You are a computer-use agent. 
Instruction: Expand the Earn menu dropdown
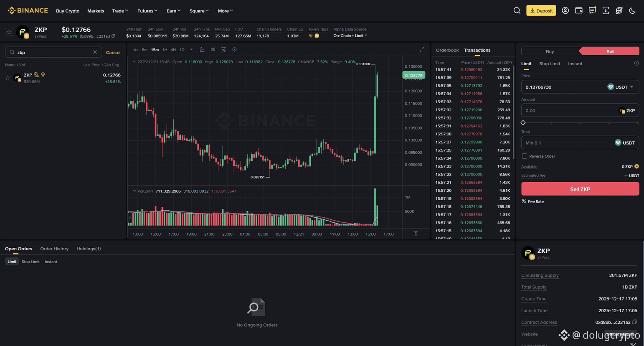pyautogui.click(x=173, y=11)
